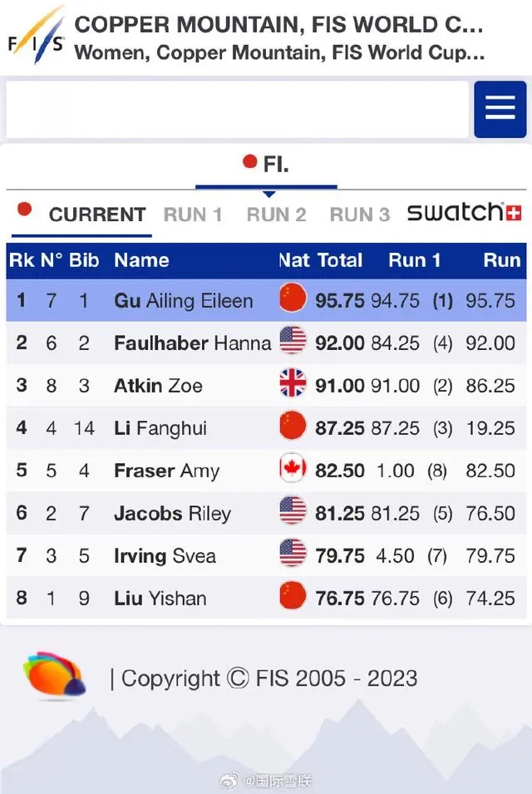Switch to the RUN 1 tab

193,215
